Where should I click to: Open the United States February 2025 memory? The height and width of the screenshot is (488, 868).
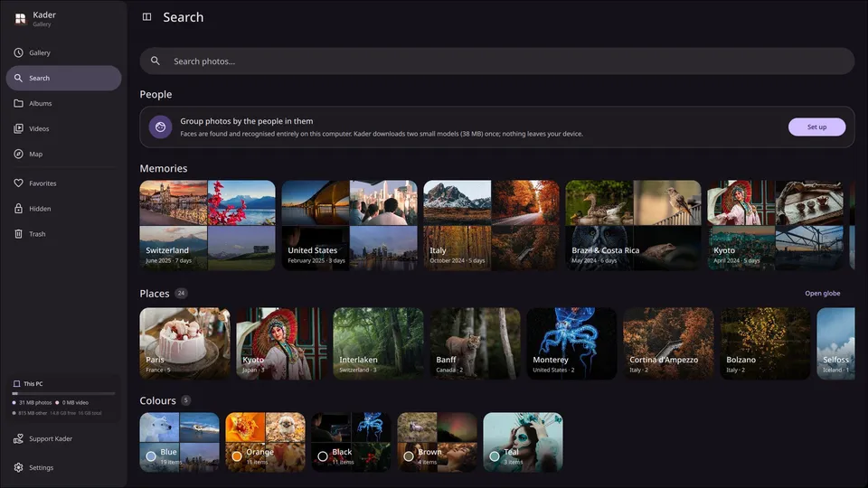[x=349, y=225]
